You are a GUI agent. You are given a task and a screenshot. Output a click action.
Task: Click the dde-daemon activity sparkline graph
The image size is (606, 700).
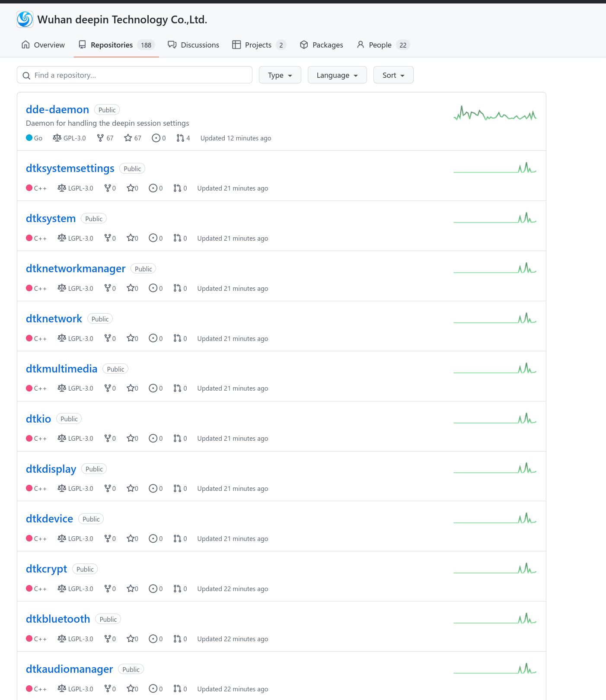495,113
